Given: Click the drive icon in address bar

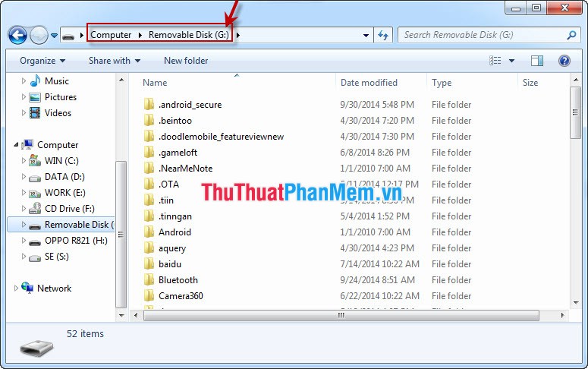Looking at the screenshot, I should [x=68, y=36].
